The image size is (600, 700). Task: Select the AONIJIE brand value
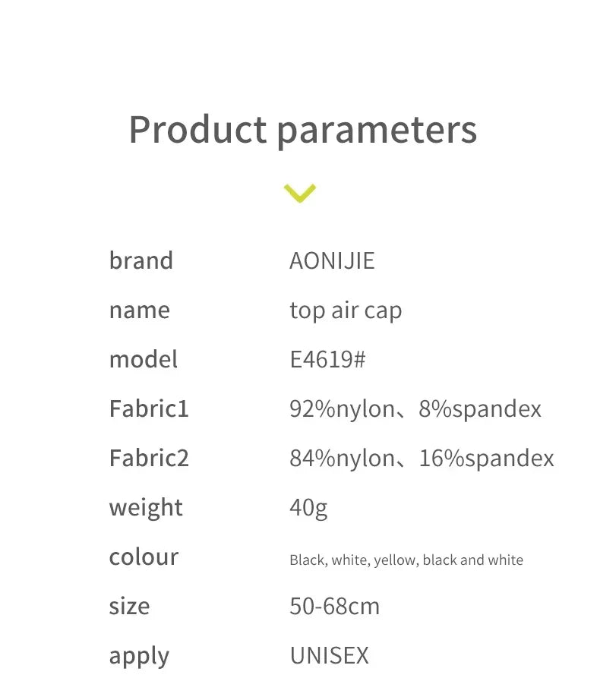(332, 261)
